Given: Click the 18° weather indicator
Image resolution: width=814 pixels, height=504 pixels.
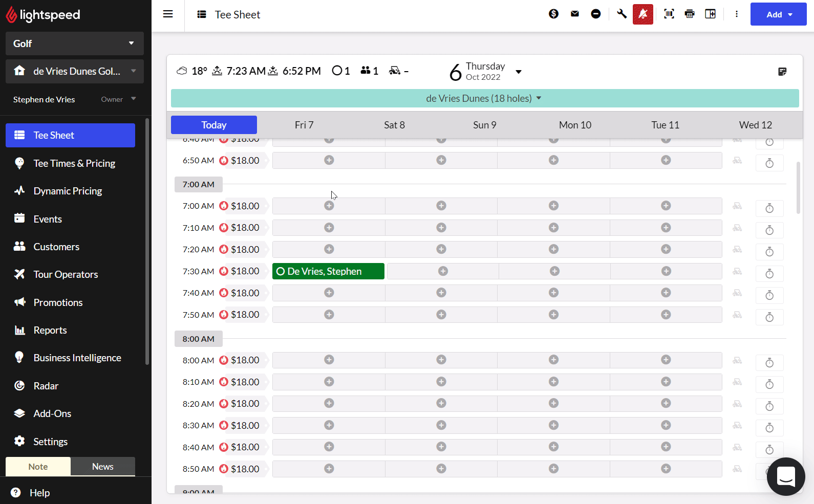Looking at the screenshot, I should pos(192,71).
